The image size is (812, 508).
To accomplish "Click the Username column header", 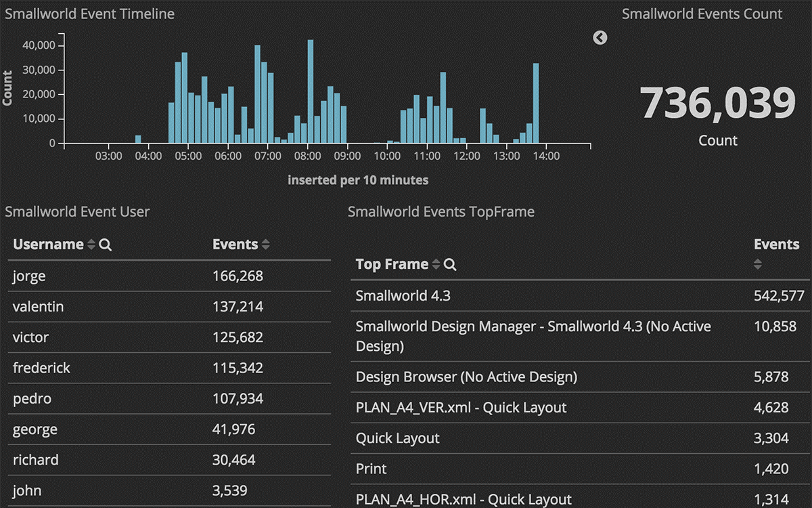I will pyautogui.click(x=48, y=245).
